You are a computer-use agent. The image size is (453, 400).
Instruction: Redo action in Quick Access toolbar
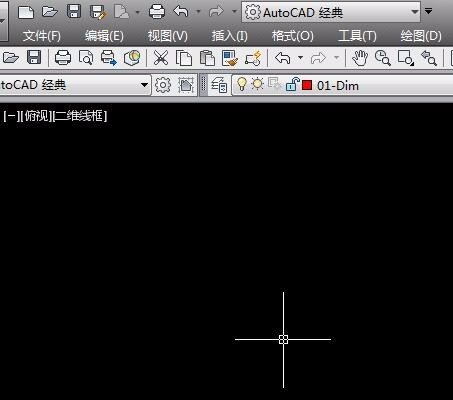[216, 12]
